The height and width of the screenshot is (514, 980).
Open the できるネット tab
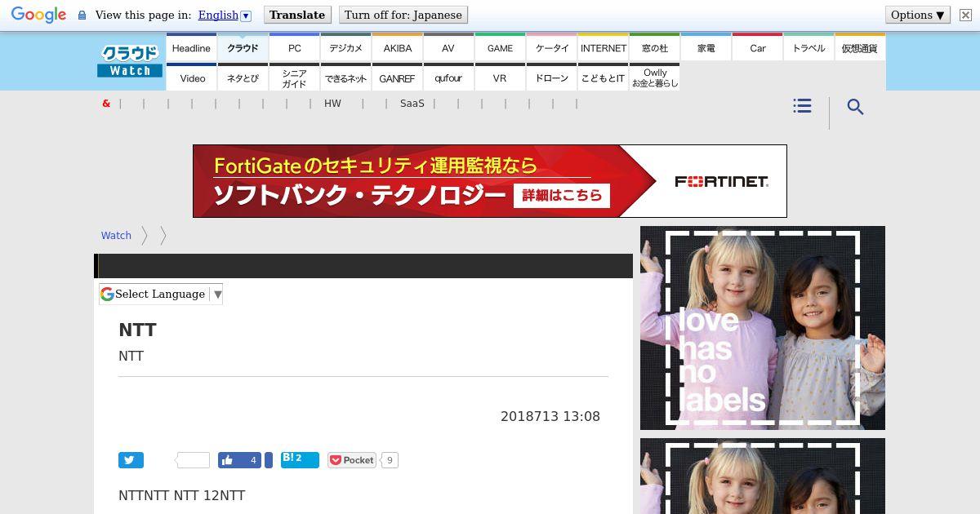[346, 78]
